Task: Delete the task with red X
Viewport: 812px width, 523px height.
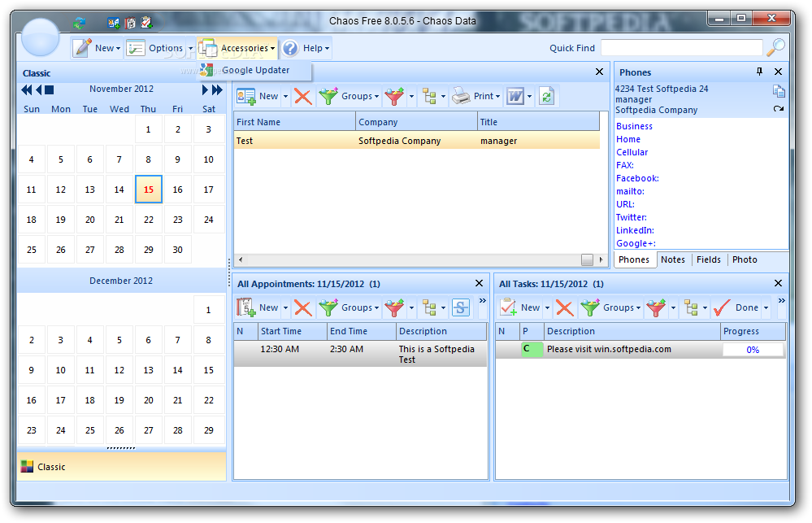Action: [564, 308]
